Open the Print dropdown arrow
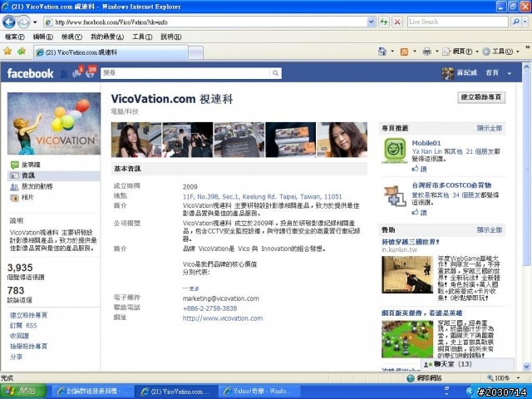The height and width of the screenshot is (399, 532). tap(436, 52)
